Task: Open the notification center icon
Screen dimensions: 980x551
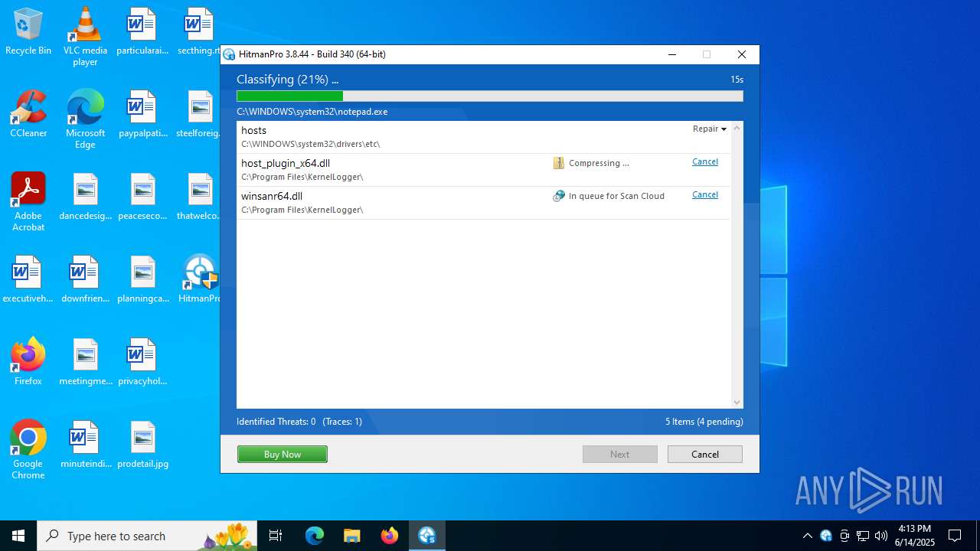Action: coord(955,536)
